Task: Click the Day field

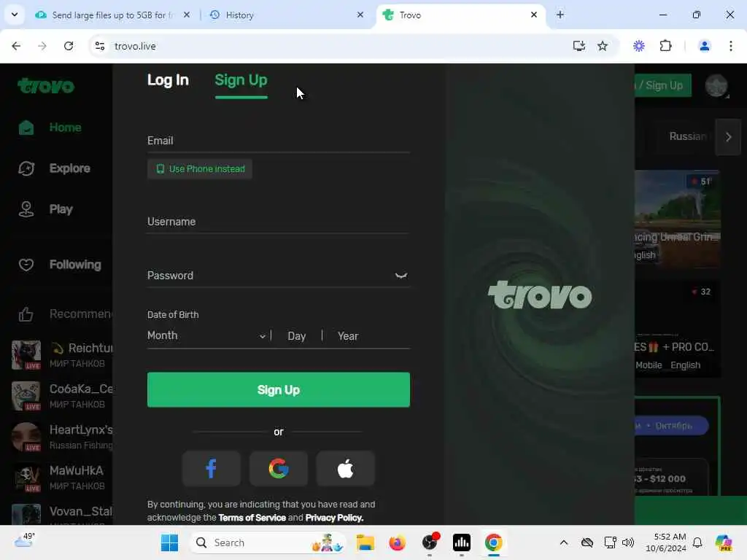Action: point(297,336)
